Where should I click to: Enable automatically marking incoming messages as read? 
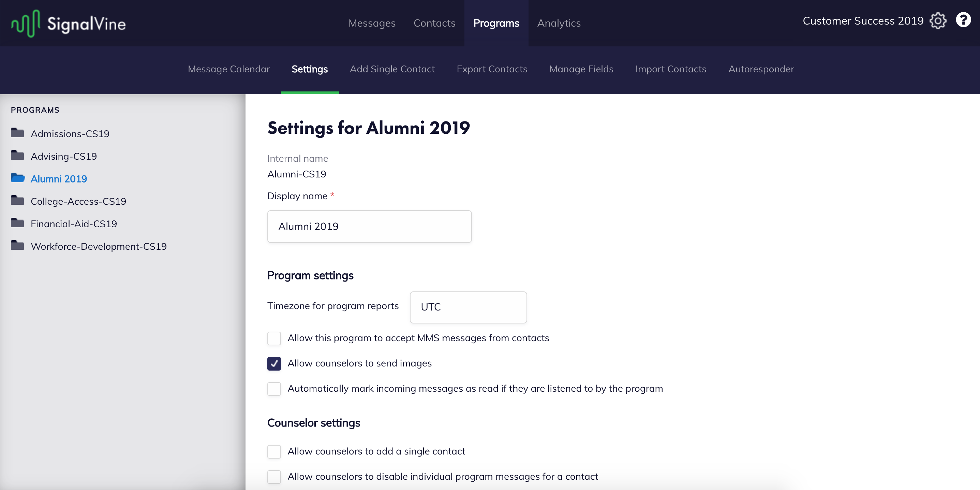[x=274, y=389]
